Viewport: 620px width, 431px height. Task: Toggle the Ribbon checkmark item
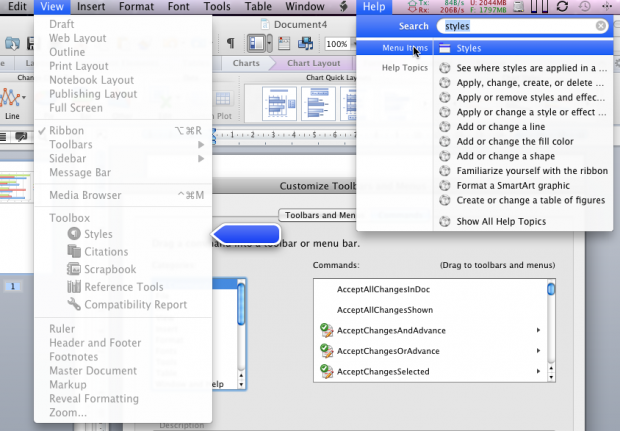[66, 131]
